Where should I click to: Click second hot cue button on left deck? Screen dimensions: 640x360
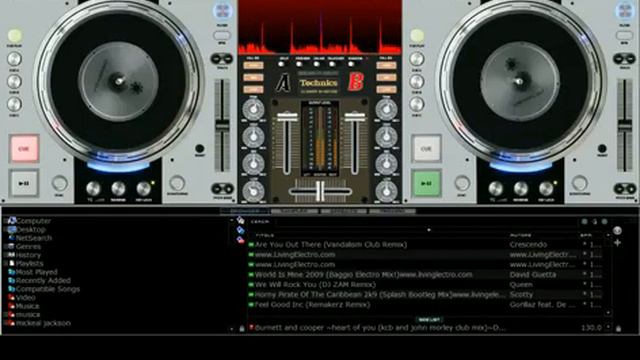pos(14,82)
